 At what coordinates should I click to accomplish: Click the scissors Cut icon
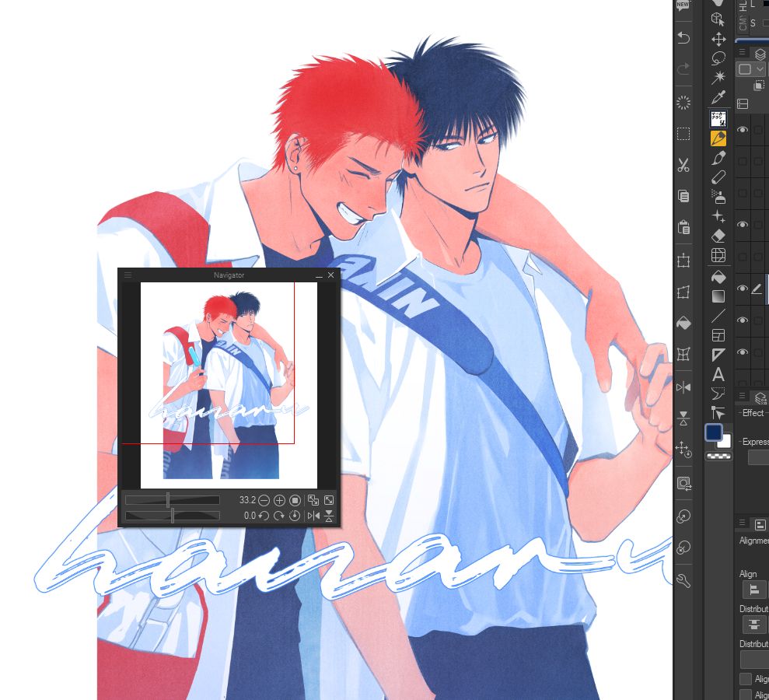(x=683, y=165)
